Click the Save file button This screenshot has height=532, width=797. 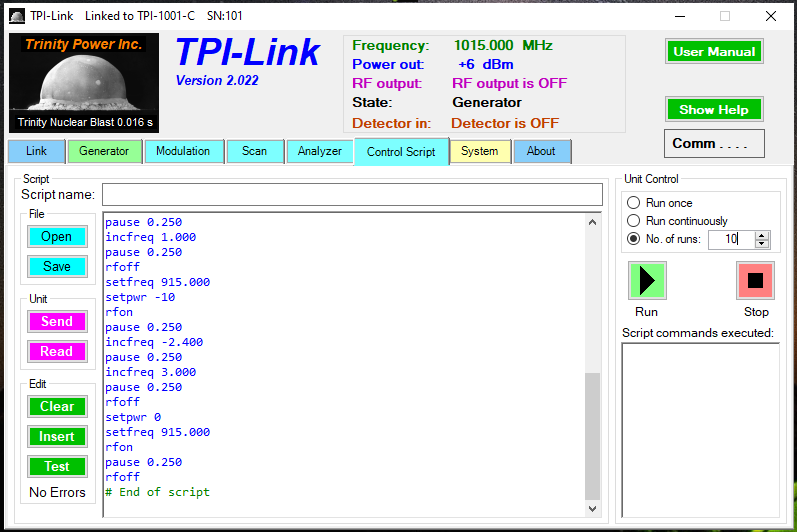tap(57, 266)
